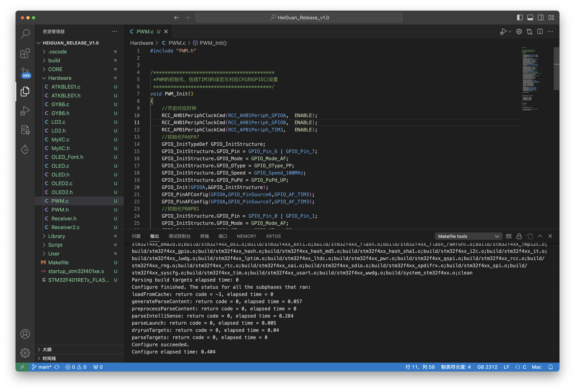
Task: Open output in editor icon
Action: pyautogui.click(x=530, y=236)
